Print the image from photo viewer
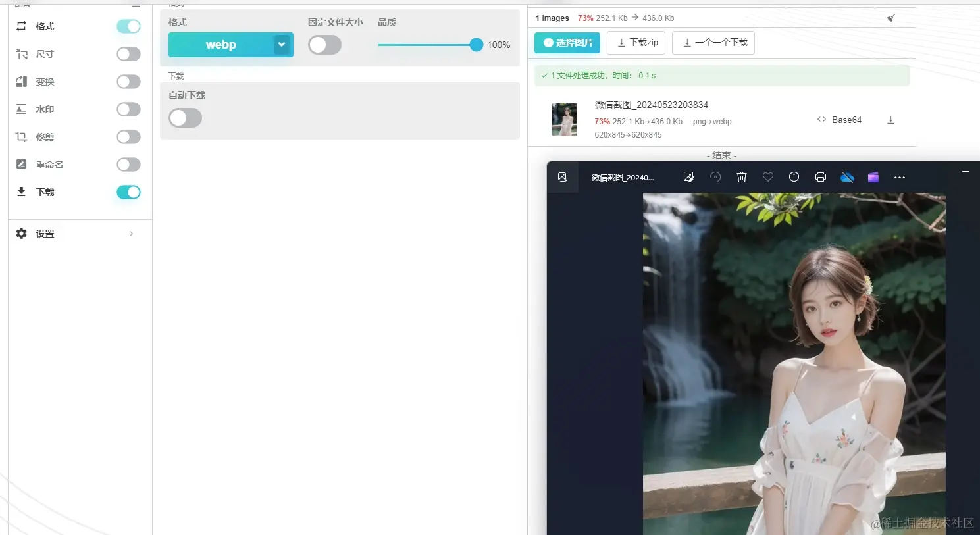Screen dimensions: 980x535 coord(821,177)
